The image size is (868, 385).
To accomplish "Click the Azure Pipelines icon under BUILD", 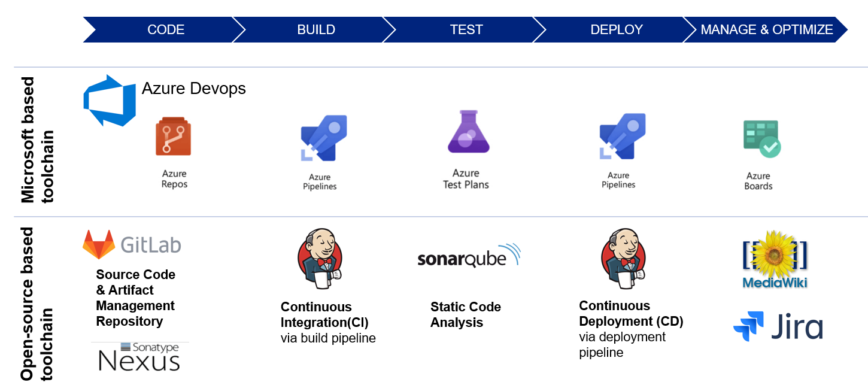I will coord(324,138).
